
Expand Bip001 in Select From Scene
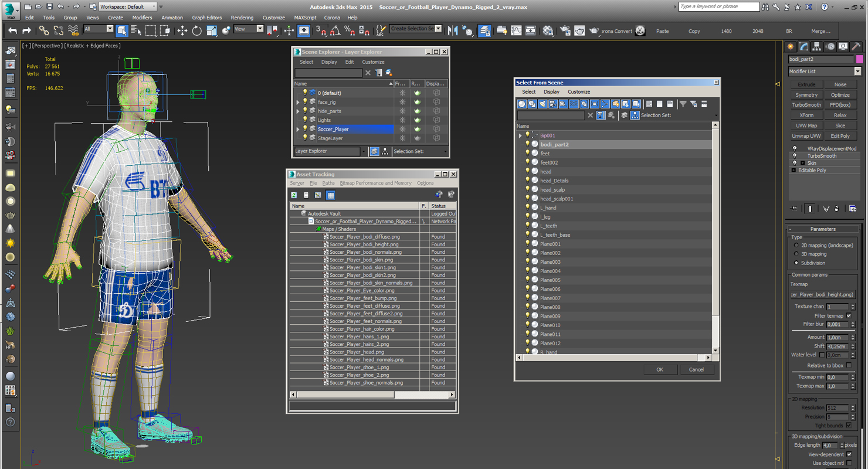coord(520,135)
